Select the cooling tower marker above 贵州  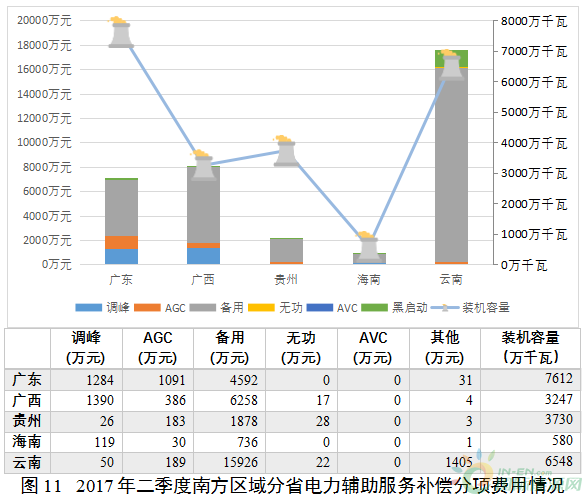(x=286, y=151)
